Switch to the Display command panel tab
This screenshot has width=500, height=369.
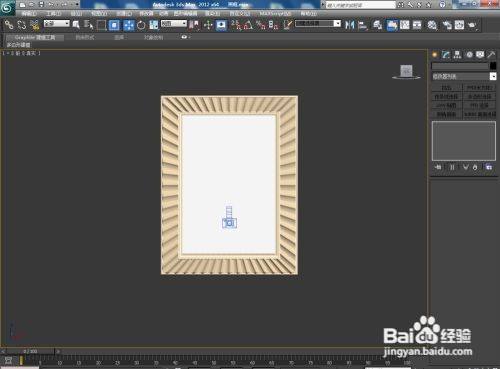pyautogui.click(x=480, y=55)
